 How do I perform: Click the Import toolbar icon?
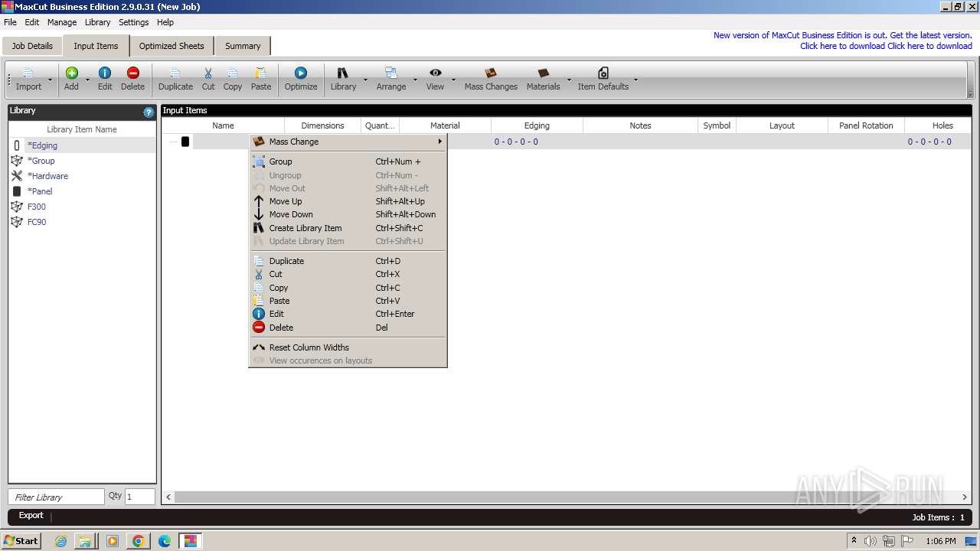pos(28,73)
